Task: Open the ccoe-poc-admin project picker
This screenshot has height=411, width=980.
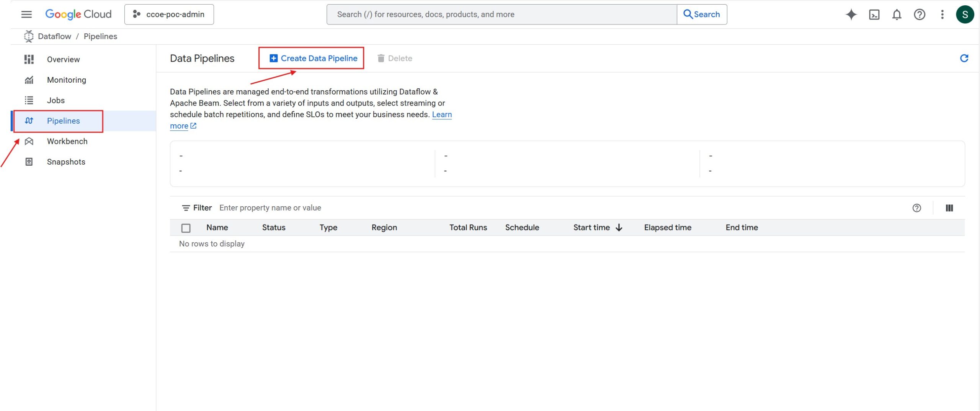Action: 169,15
